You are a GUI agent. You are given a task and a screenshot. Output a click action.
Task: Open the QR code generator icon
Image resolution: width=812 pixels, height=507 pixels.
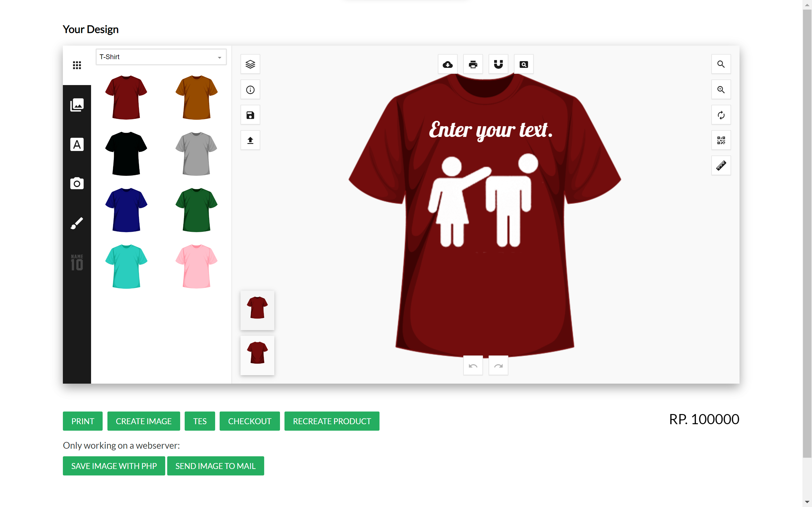[x=721, y=140]
